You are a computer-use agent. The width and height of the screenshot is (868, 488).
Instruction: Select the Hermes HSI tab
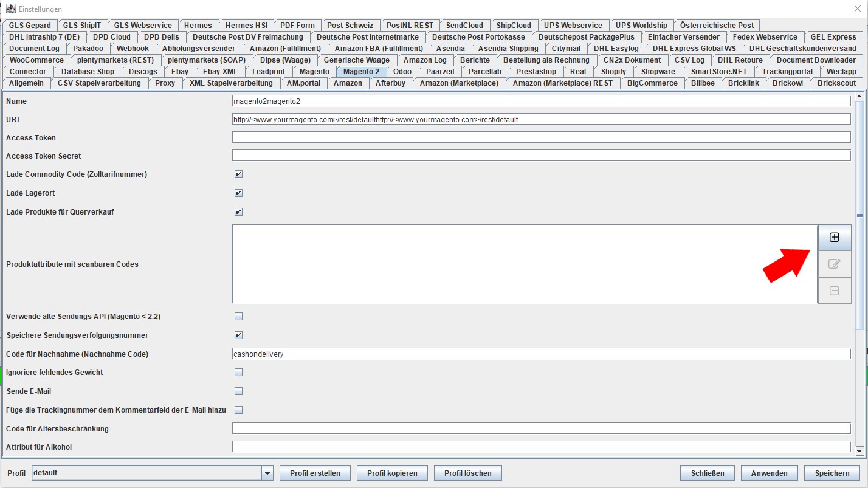pos(246,26)
